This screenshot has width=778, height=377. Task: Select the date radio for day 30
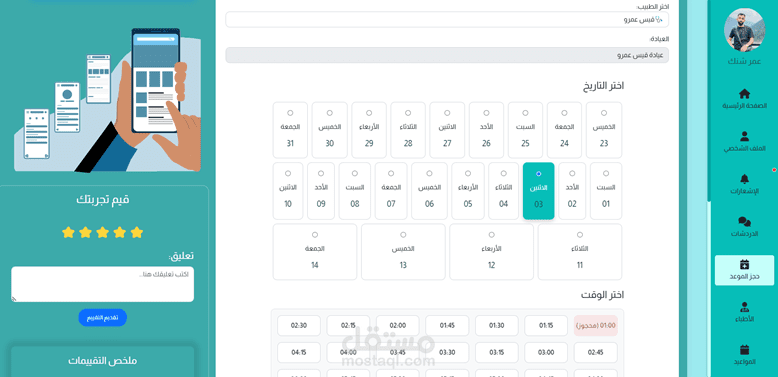coord(330,113)
